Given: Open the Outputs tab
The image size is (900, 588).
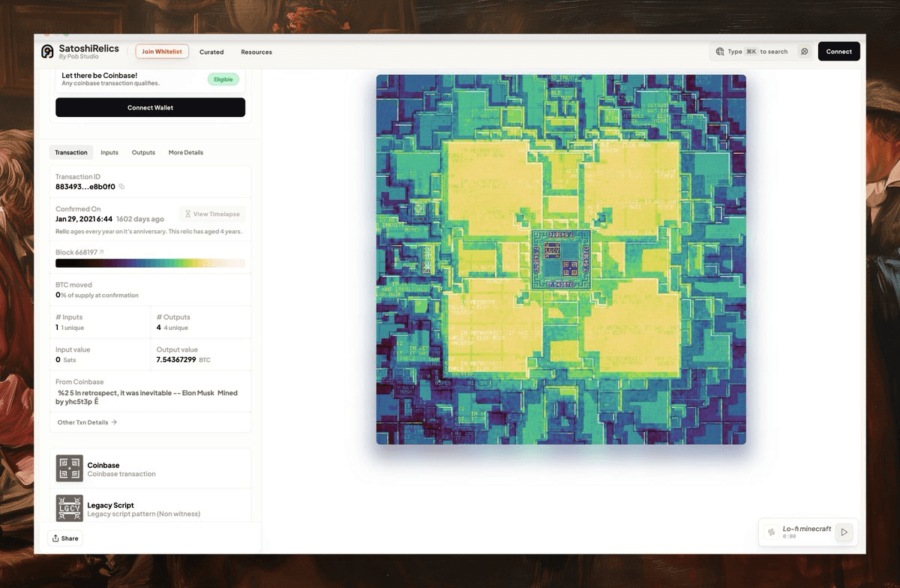Looking at the screenshot, I should coord(143,152).
